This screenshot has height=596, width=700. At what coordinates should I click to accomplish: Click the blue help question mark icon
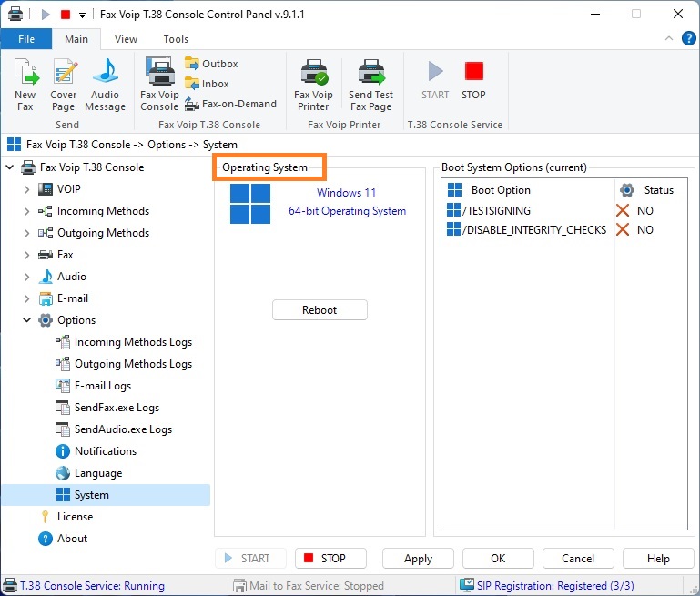688,38
